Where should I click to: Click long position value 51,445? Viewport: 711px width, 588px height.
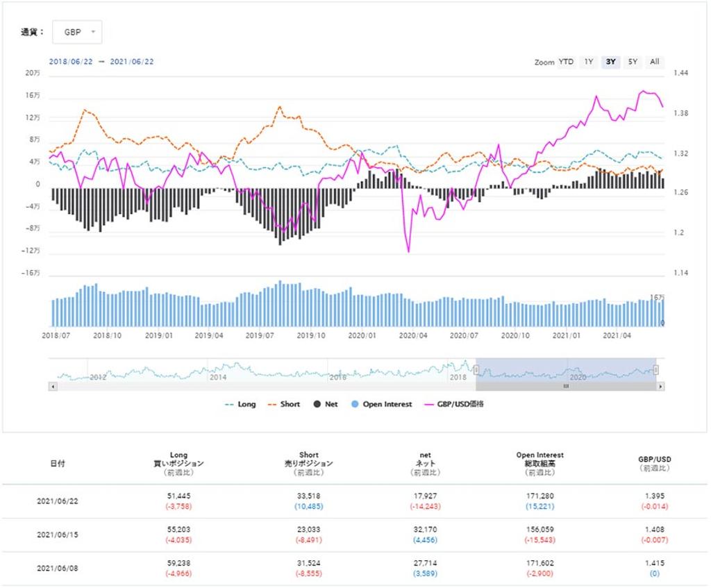point(178,496)
